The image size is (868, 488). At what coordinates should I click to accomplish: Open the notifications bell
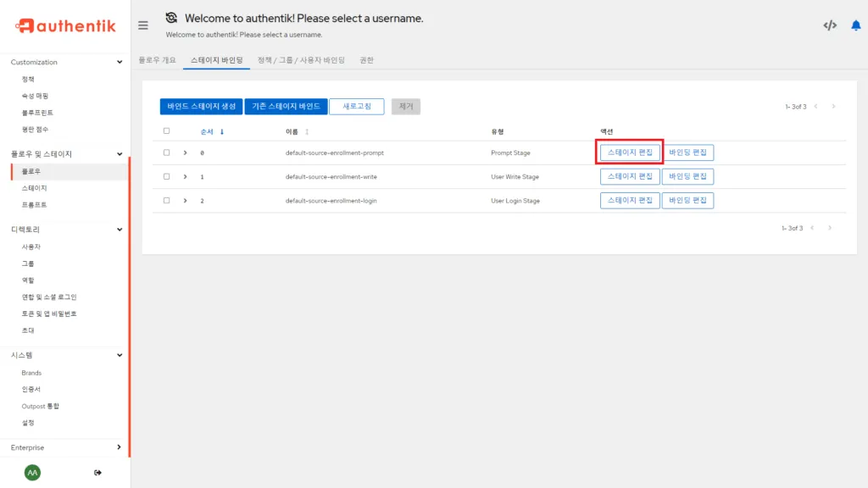[x=855, y=25]
